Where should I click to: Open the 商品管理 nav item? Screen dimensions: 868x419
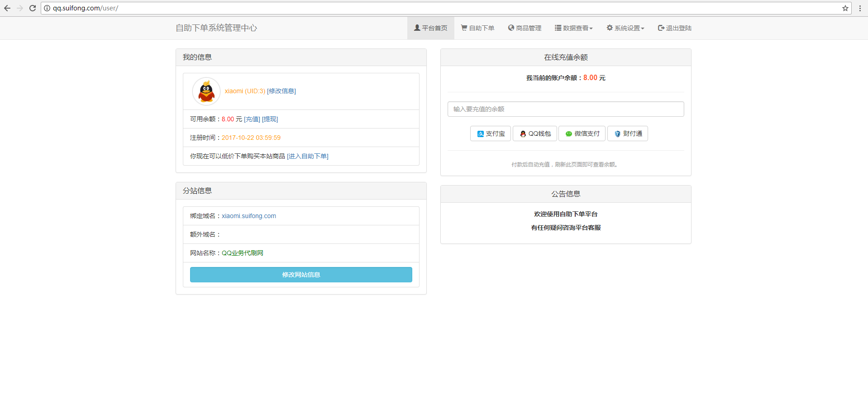525,28
